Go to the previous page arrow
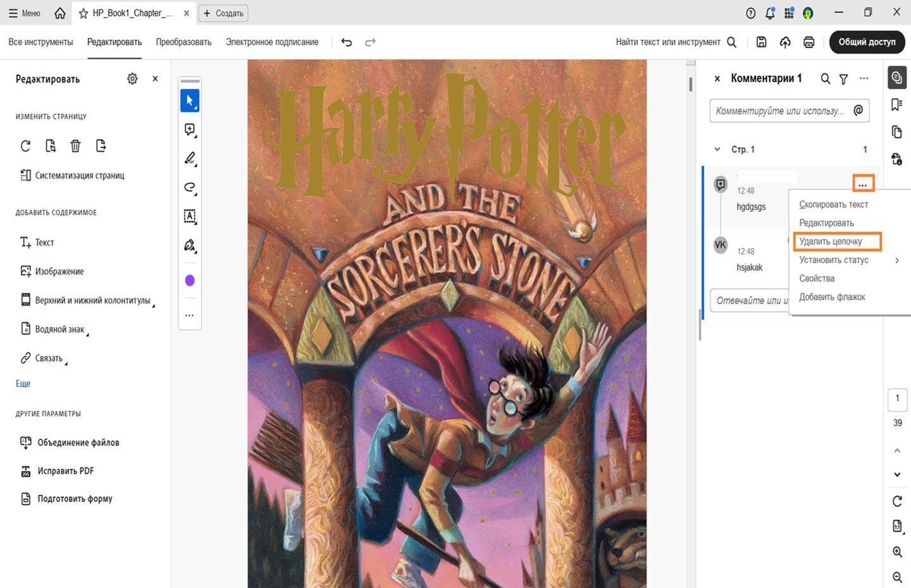The width and height of the screenshot is (911, 588). (897, 451)
